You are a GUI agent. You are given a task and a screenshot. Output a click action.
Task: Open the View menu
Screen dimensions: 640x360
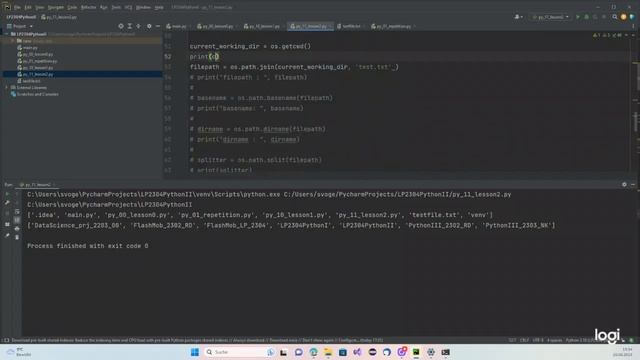[40, 7]
